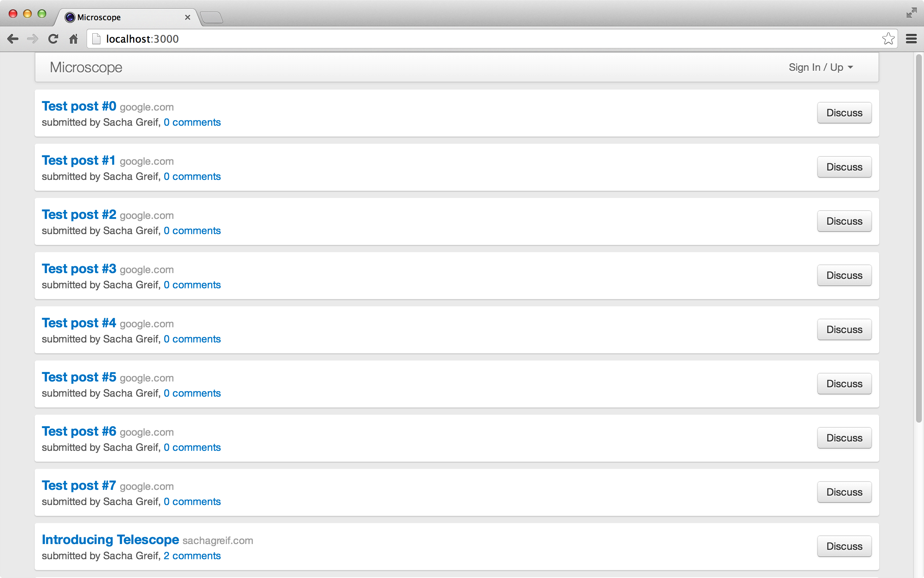Open the Test post #6 title link

pyautogui.click(x=79, y=432)
